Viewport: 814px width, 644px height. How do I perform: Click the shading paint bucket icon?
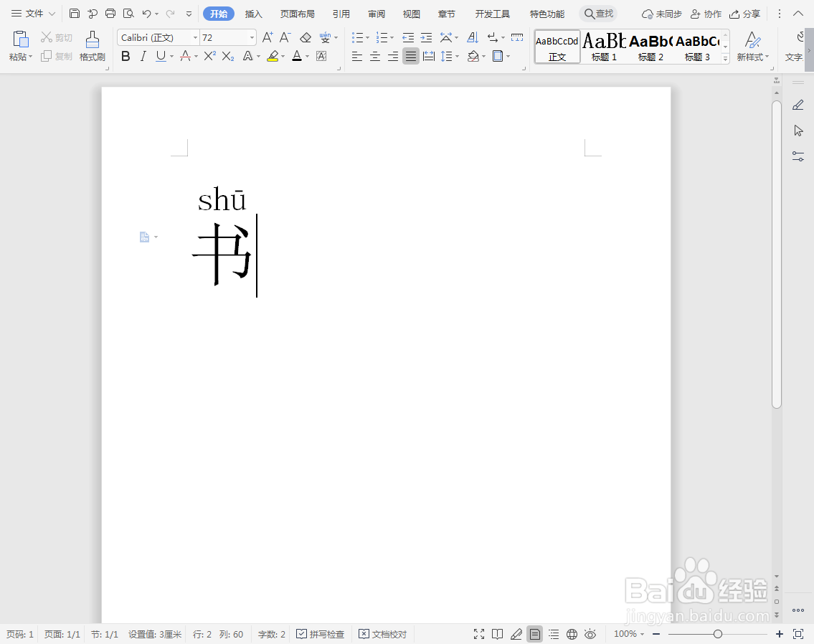[x=473, y=56]
